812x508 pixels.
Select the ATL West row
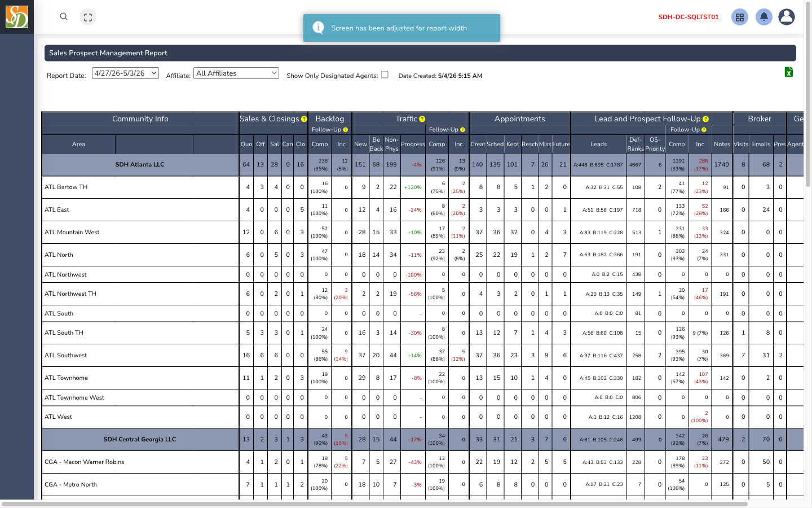click(x=422, y=417)
